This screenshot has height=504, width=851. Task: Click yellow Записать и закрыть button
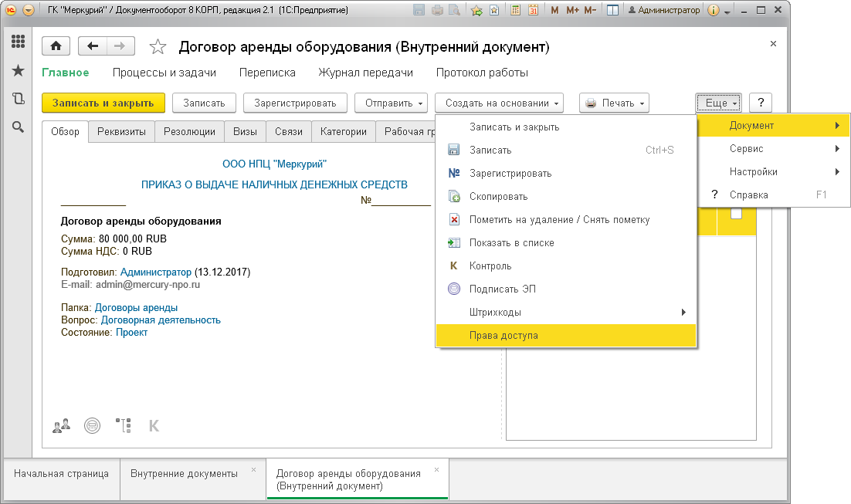[103, 103]
